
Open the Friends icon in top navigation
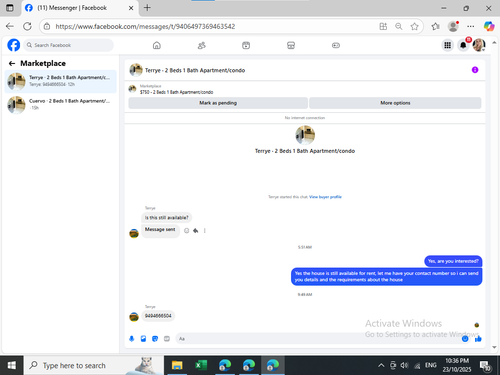coord(202,45)
